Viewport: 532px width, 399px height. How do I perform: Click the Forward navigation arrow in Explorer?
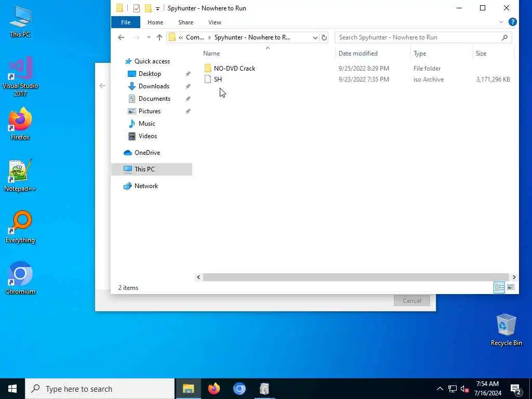tap(136, 37)
